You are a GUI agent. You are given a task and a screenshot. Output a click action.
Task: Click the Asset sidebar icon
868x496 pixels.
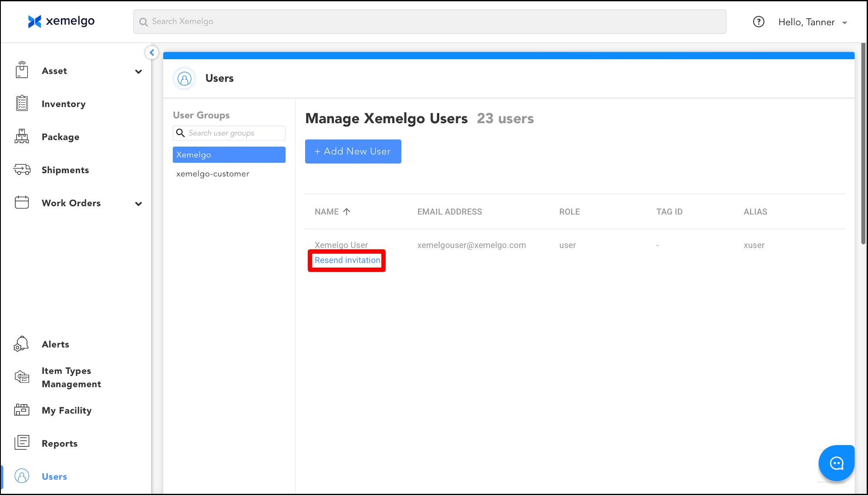(22, 70)
